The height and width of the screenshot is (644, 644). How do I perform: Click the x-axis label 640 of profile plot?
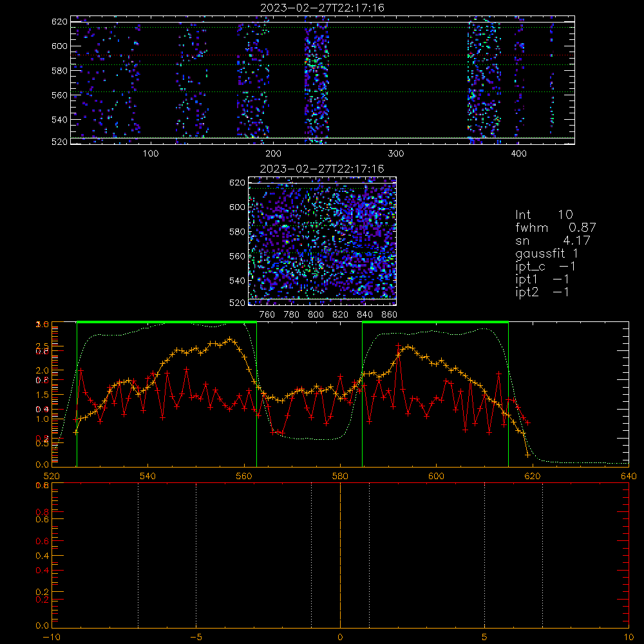[x=629, y=476]
